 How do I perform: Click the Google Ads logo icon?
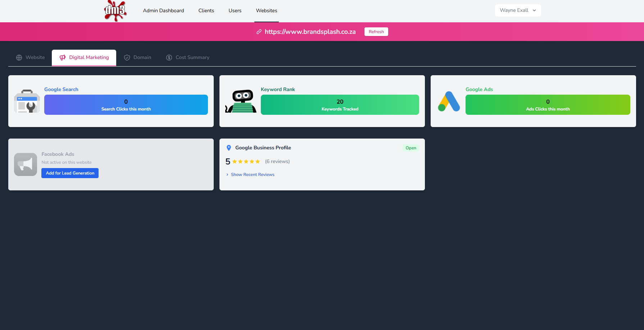(449, 101)
